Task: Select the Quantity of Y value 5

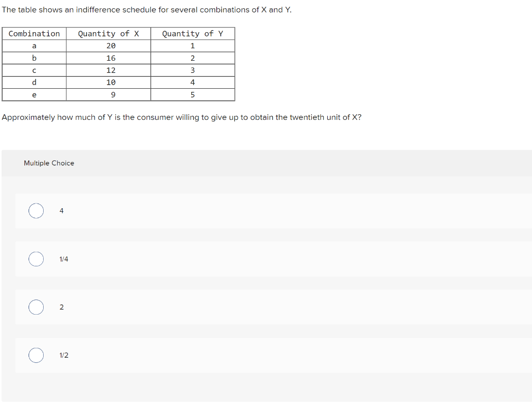Action: [x=192, y=94]
